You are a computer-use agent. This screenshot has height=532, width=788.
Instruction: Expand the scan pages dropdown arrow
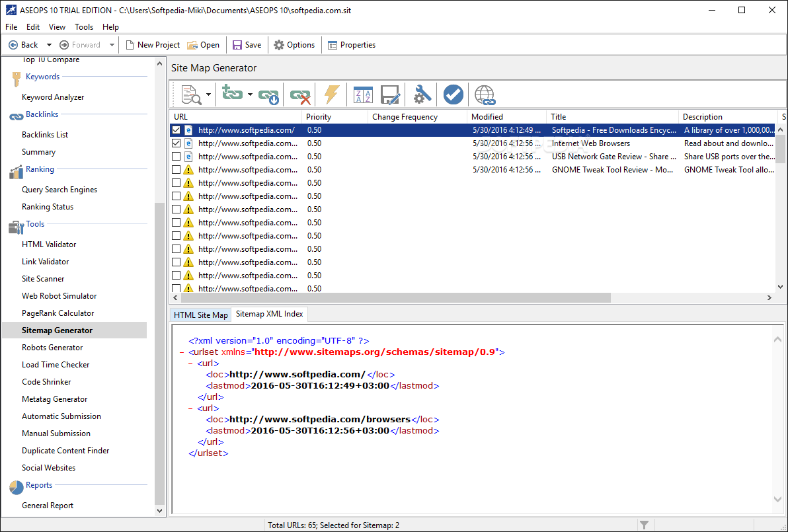(x=208, y=95)
